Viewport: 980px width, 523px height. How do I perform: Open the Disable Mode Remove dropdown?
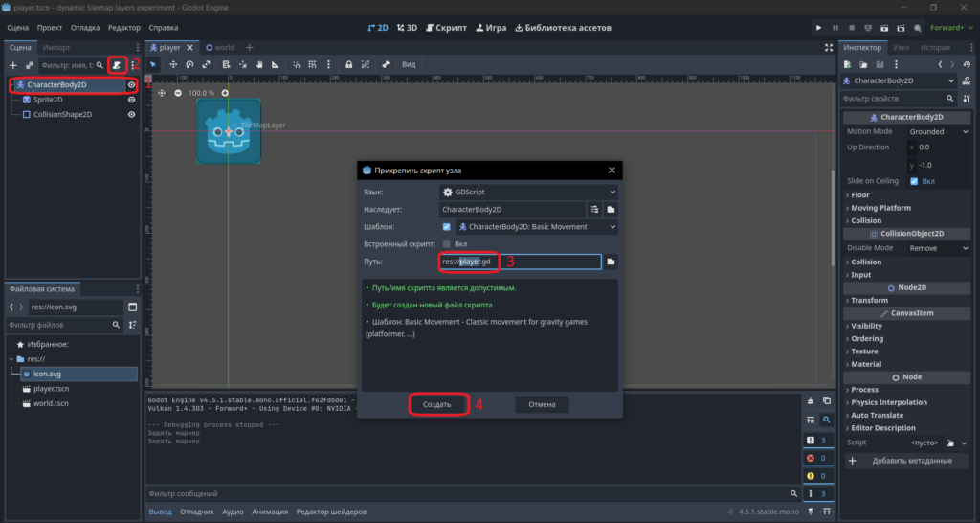point(938,248)
